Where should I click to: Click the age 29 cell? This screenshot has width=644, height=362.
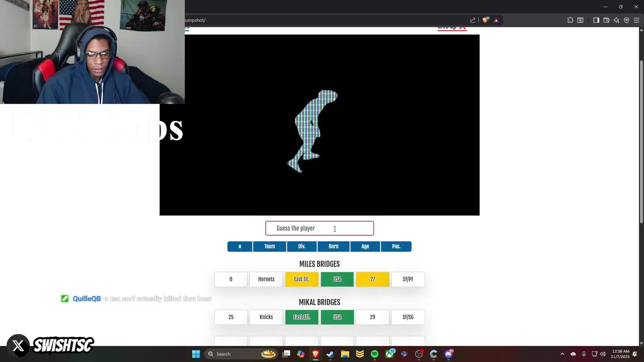tap(372, 317)
